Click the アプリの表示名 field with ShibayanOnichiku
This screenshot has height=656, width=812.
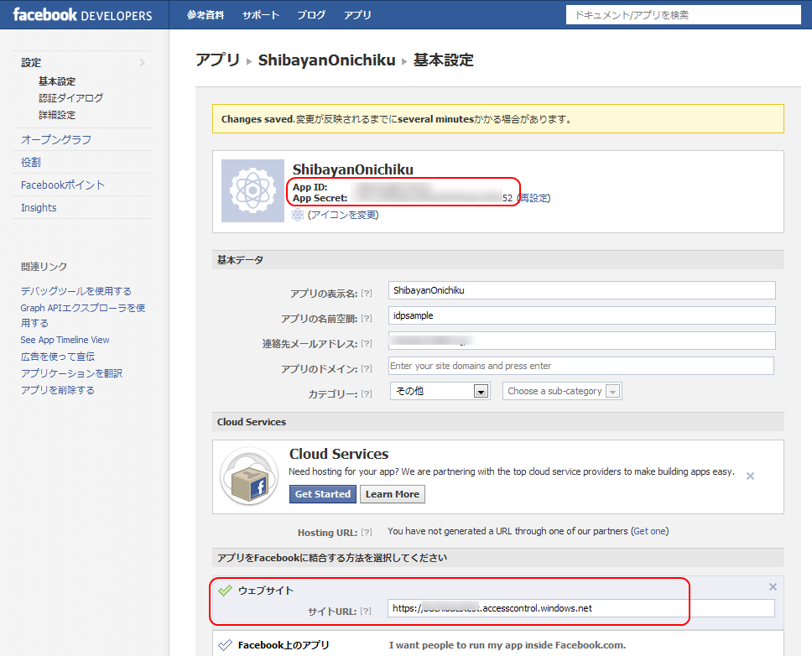(x=581, y=290)
